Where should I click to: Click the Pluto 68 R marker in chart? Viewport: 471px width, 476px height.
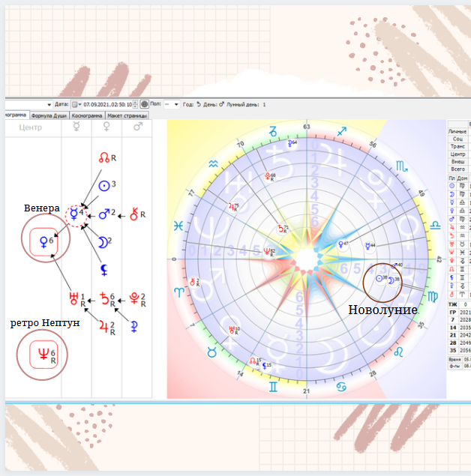[270, 176]
